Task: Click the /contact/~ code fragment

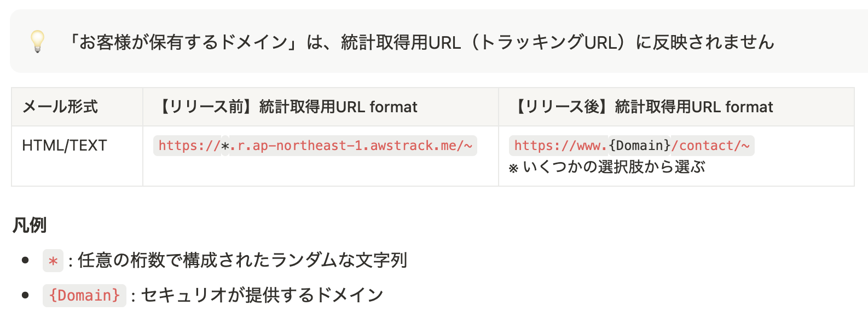Action: 713,146
